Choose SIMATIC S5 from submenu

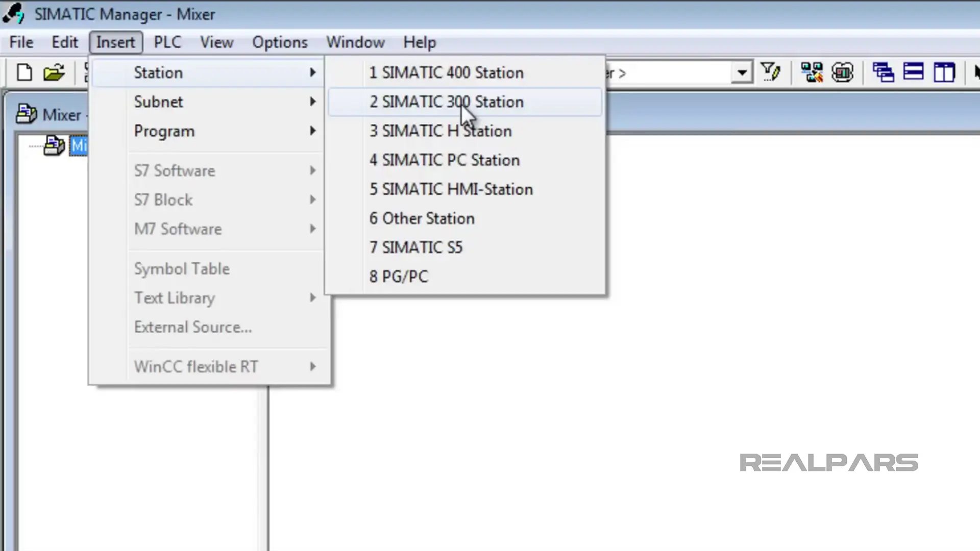point(465,247)
